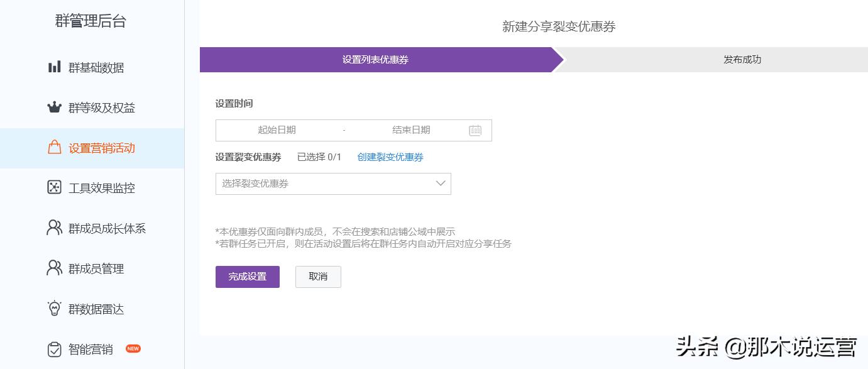The width and height of the screenshot is (868, 369).
Task: Click the crown icon for 群等级及权益
Action: coord(54,107)
